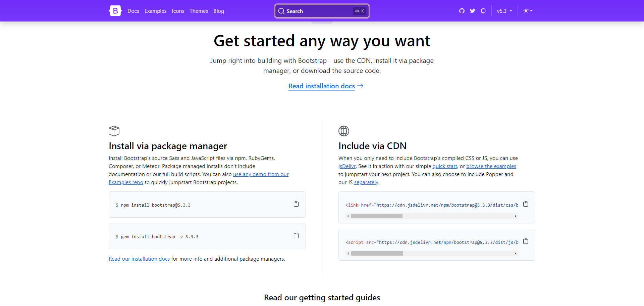The width and height of the screenshot is (644, 306).
Task: Open the 'separately' link
Action: tap(366, 182)
